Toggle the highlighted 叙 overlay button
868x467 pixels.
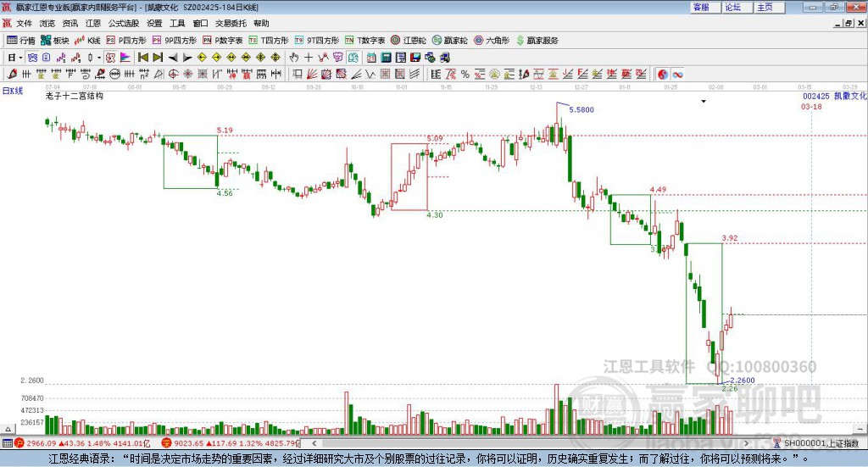tap(111, 58)
